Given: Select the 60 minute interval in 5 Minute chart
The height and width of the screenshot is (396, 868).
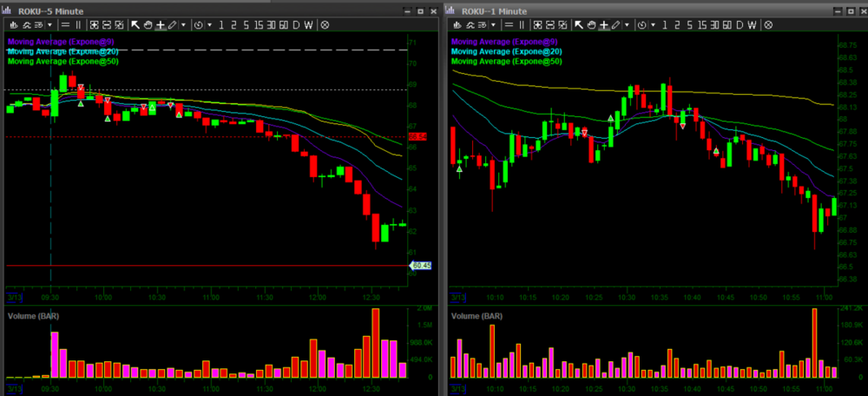Looking at the screenshot, I should (284, 25).
